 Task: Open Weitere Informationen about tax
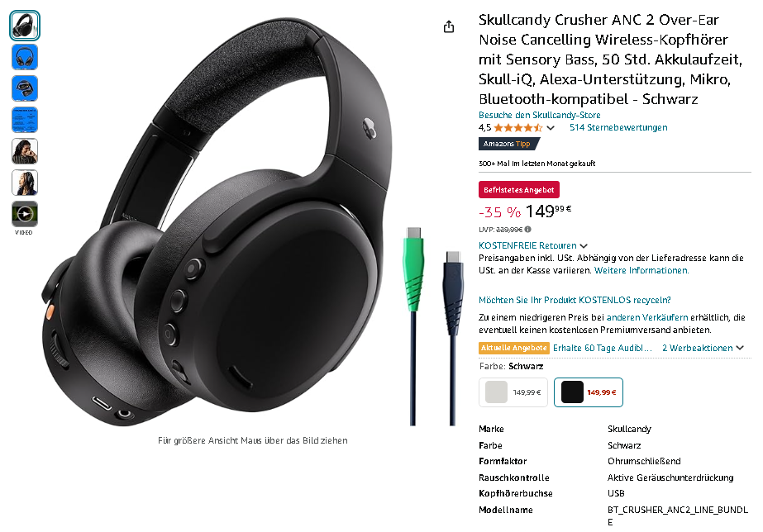tap(641, 270)
